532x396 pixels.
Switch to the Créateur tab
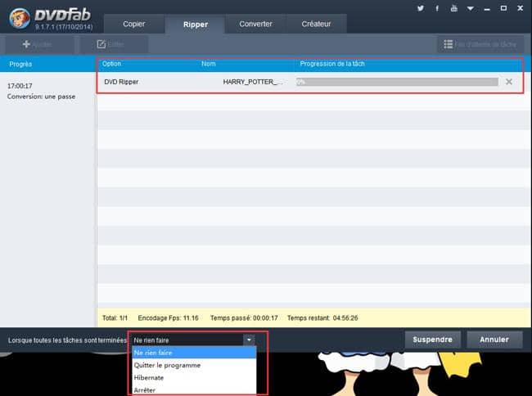pyautogui.click(x=316, y=24)
